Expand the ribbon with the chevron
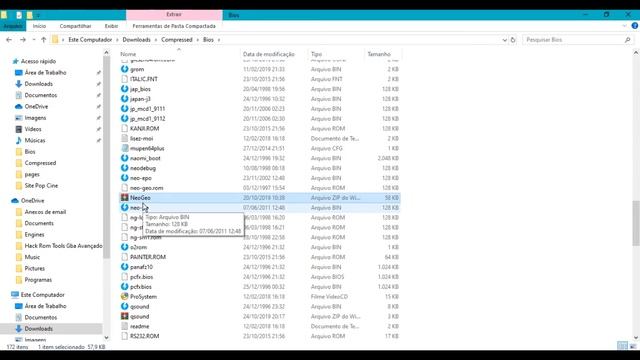 (624, 26)
